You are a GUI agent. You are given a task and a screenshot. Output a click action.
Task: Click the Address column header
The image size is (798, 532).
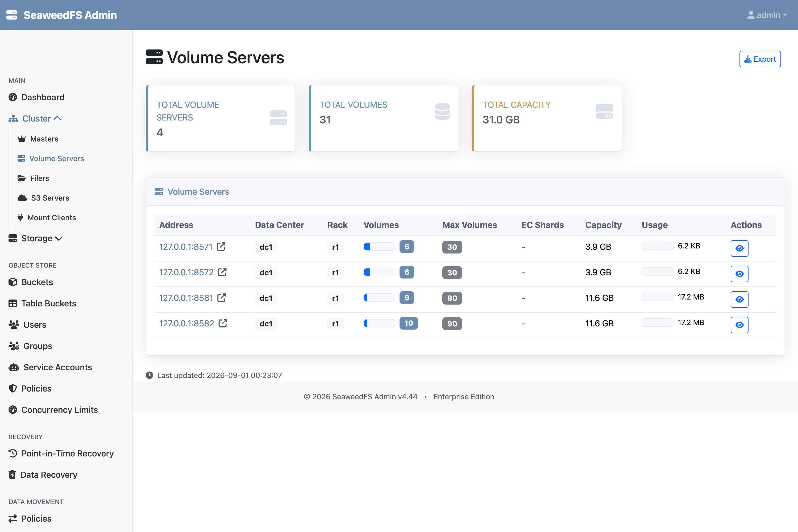click(x=176, y=225)
